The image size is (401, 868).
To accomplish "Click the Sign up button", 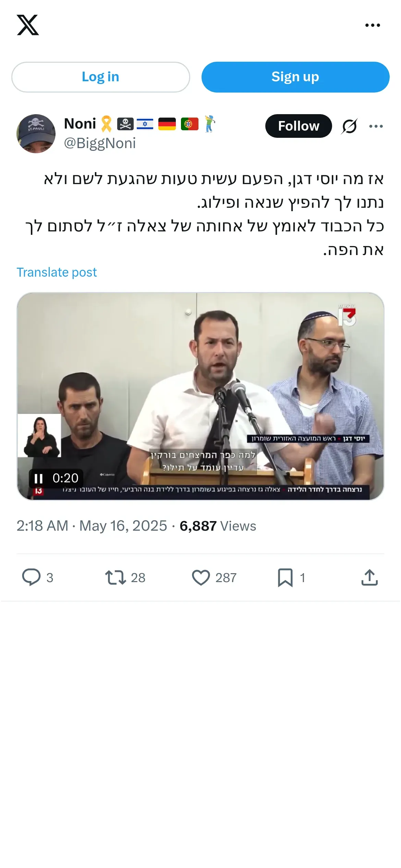I will (x=295, y=77).
